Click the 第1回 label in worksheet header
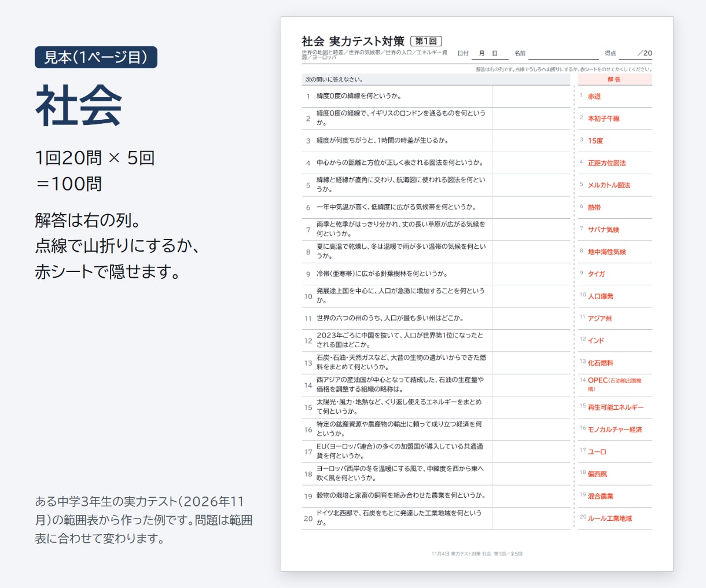Screen dimensions: 706x588 coord(426,41)
